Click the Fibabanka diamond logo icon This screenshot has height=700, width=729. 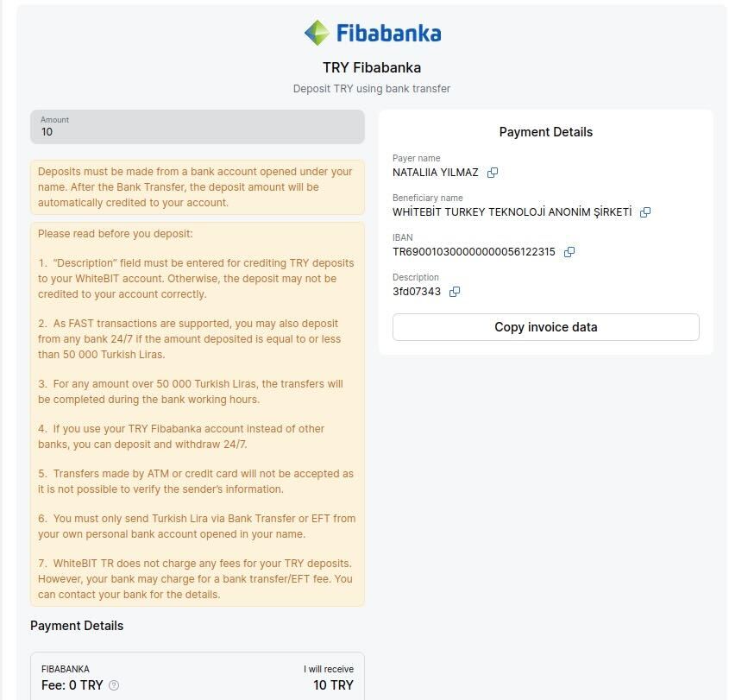pyautogui.click(x=317, y=33)
